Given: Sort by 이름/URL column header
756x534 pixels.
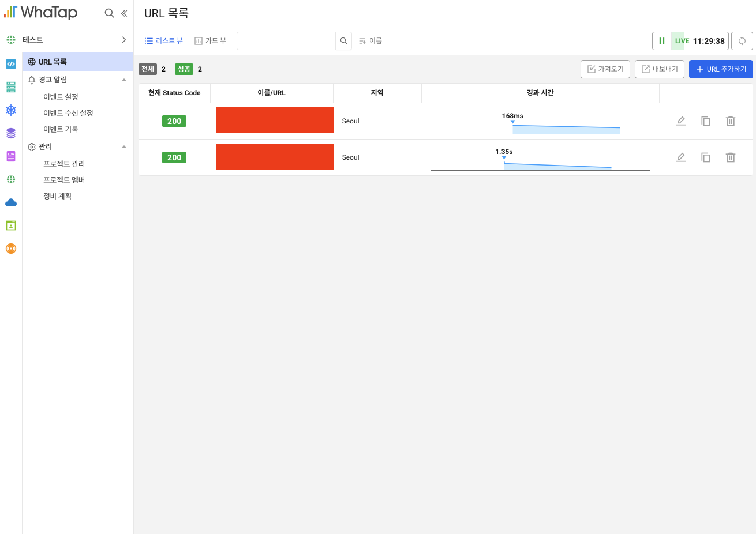Looking at the screenshot, I should pyautogui.click(x=271, y=93).
